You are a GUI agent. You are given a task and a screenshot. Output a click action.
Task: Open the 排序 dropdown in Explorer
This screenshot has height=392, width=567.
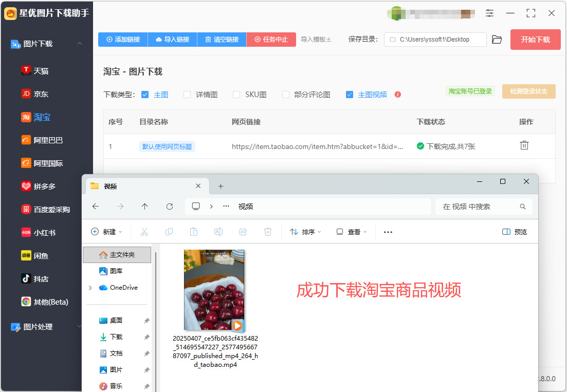pos(305,232)
